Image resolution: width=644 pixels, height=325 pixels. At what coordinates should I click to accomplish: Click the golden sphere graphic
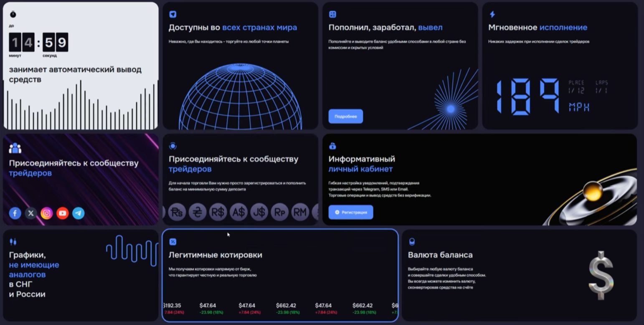click(x=593, y=191)
